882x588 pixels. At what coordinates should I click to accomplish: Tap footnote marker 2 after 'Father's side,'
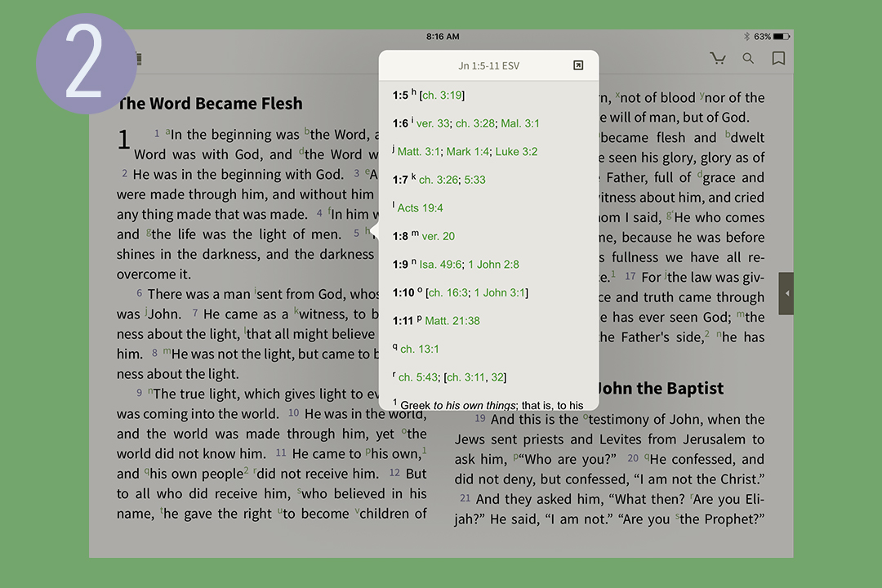point(707,334)
